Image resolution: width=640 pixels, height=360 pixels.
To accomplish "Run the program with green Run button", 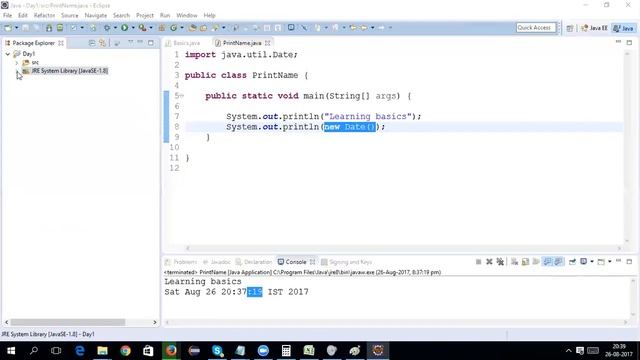I will pos(124,28).
